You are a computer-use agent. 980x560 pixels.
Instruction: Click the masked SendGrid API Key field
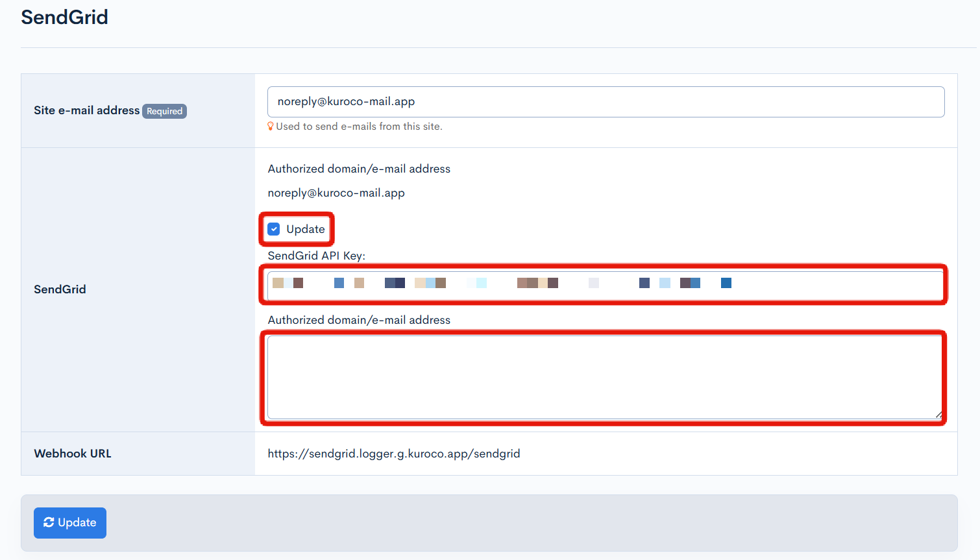tap(604, 283)
